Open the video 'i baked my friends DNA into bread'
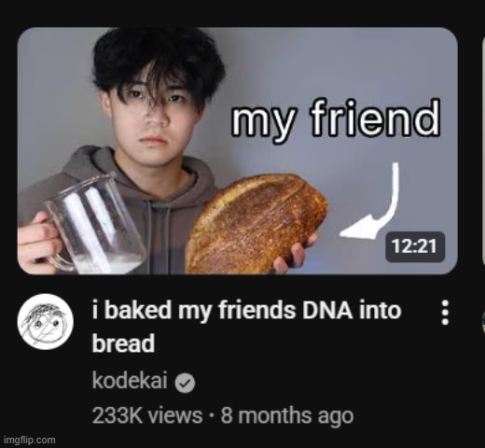The image size is (485, 448). coord(247,327)
